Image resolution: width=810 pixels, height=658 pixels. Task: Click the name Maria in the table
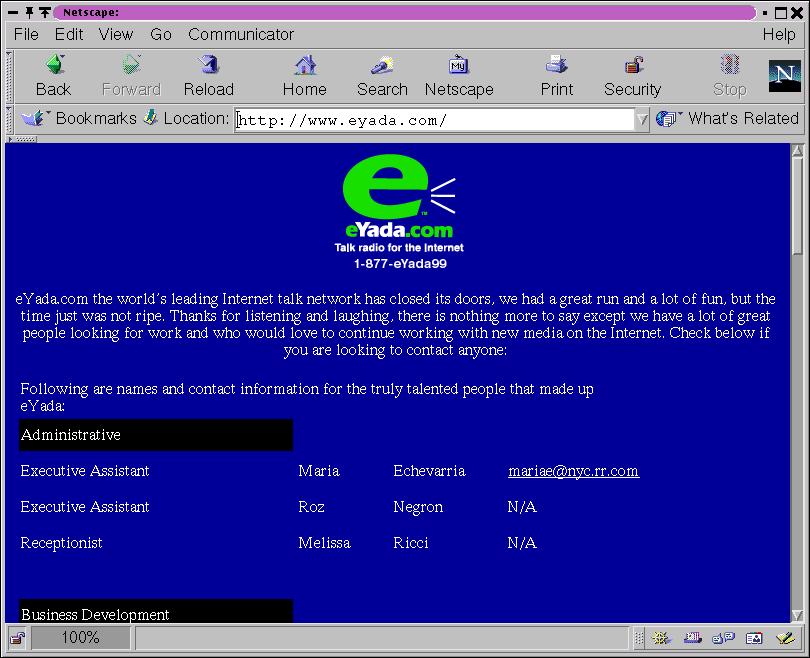pyautogui.click(x=319, y=471)
